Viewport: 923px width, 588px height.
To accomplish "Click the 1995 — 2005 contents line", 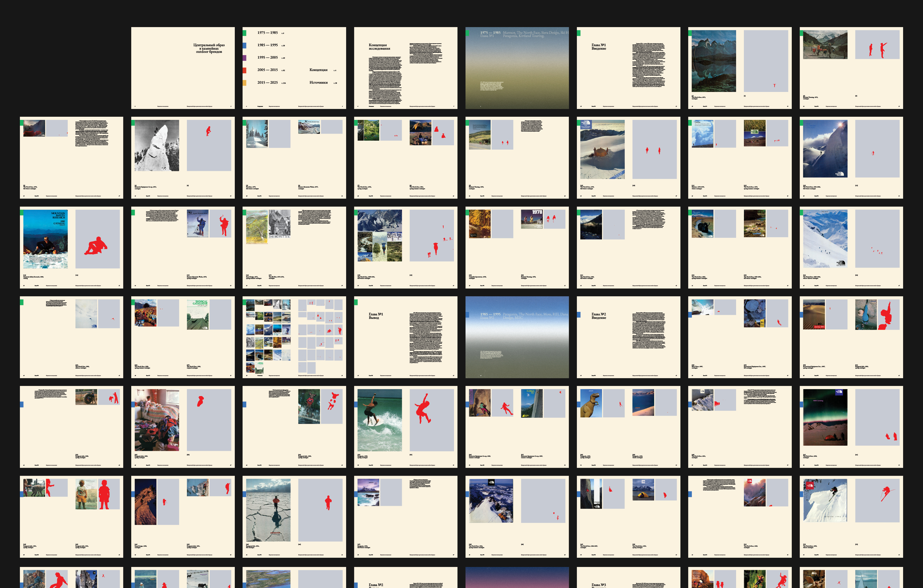I will pyautogui.click(x=268, y=57).
